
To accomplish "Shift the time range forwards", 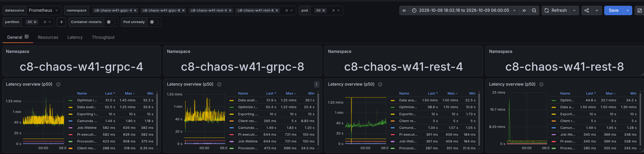I will click(x=524, y=10).
